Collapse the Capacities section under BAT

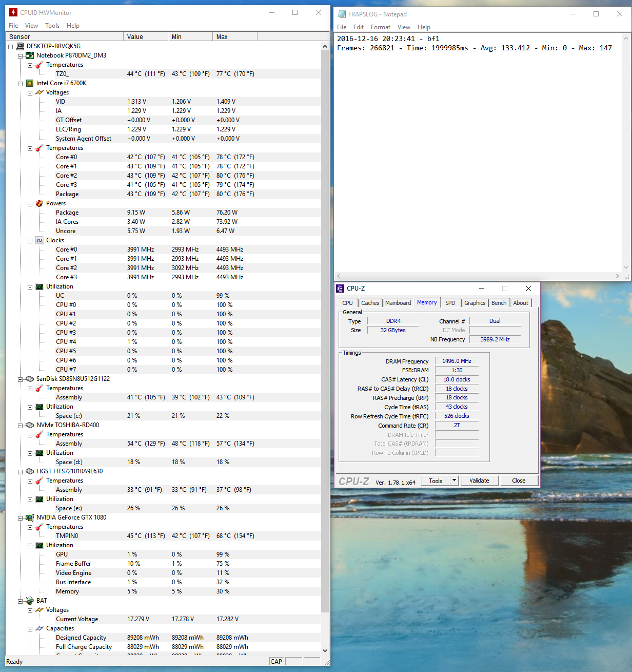click(30, 628)
